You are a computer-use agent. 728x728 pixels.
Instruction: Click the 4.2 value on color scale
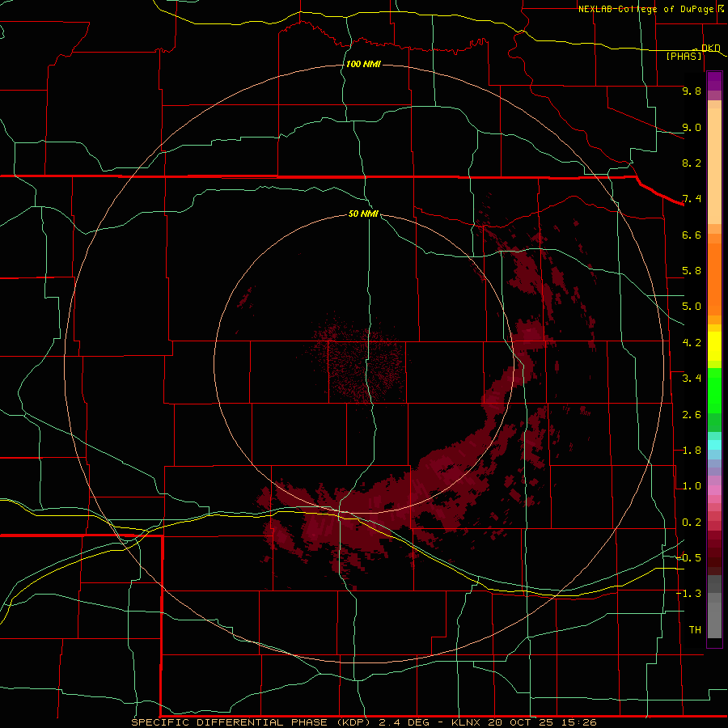pyautogui.click(x=692, y=343)
